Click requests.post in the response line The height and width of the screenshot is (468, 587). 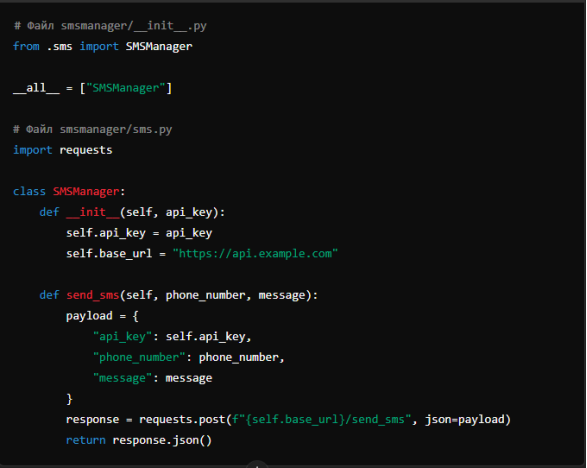[x=182, y=419]
